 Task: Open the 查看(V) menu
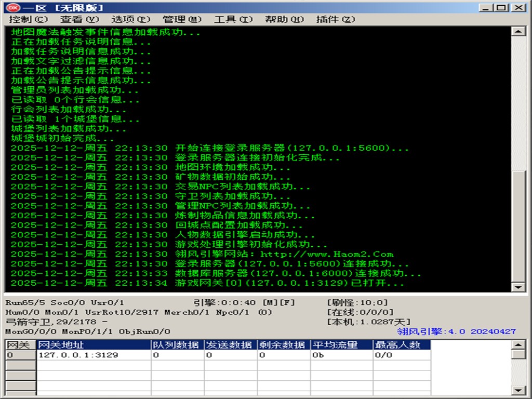[x=79, y=19]
